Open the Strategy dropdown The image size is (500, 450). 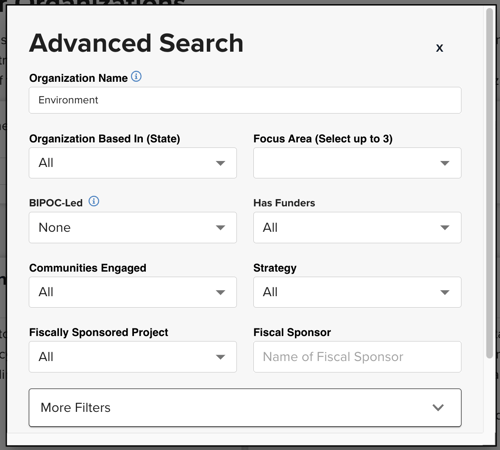click(x=357, y=292)
